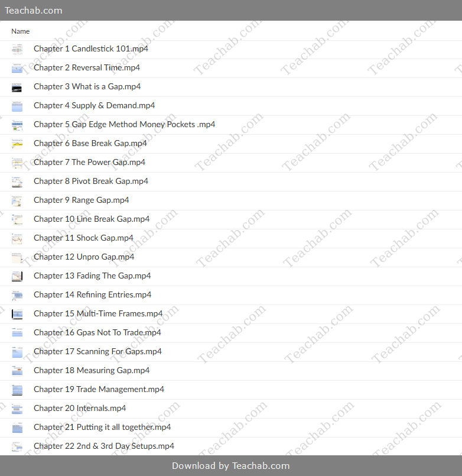The width and height of the screenshot is (462, 476).
Task: Open the name Chapter 16 Gpas Not To Trade.mp4
Action: 97,332
